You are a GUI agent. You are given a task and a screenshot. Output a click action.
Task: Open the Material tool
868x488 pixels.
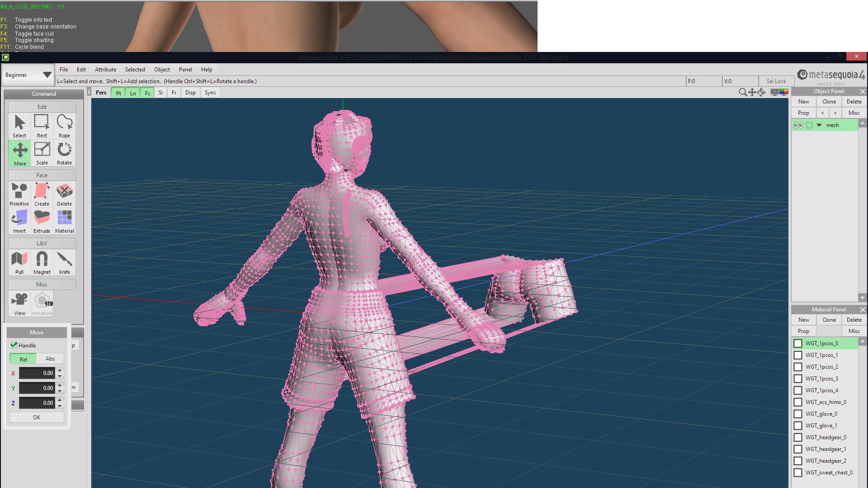tap(64, 221)
